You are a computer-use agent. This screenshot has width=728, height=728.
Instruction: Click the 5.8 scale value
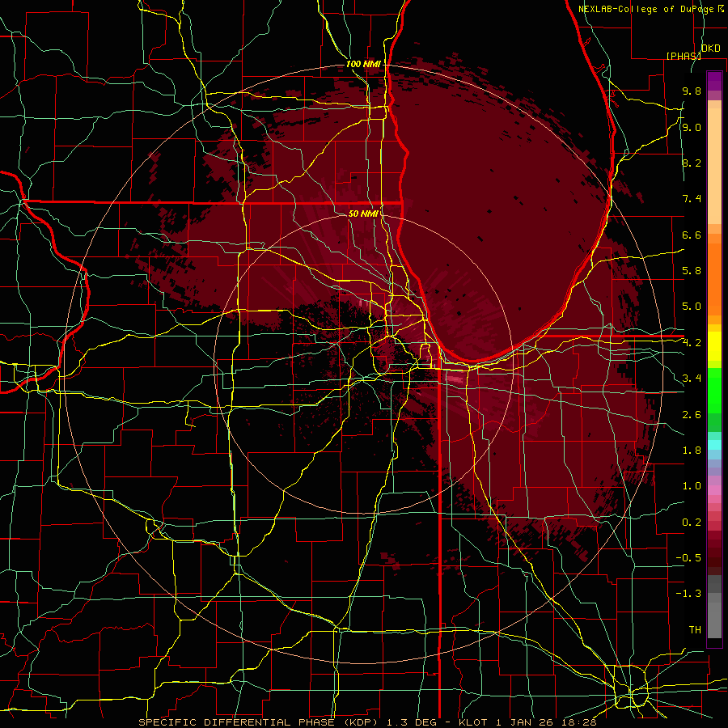pos(692,271)
